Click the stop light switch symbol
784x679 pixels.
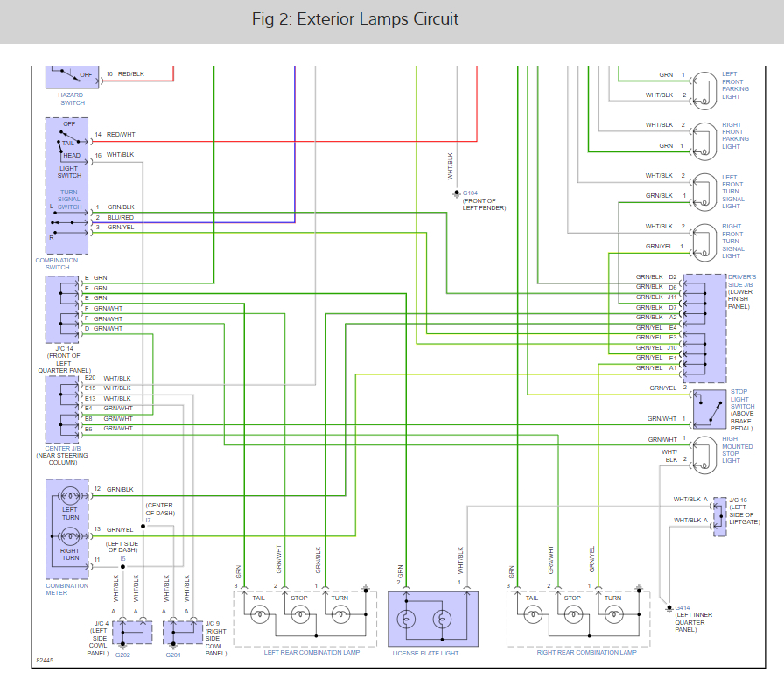[710, 409]
